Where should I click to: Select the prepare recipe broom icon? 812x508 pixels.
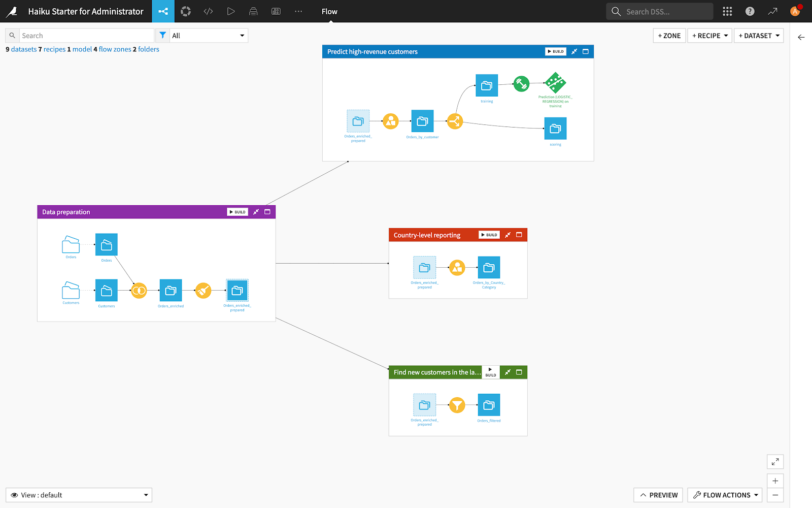203,291
